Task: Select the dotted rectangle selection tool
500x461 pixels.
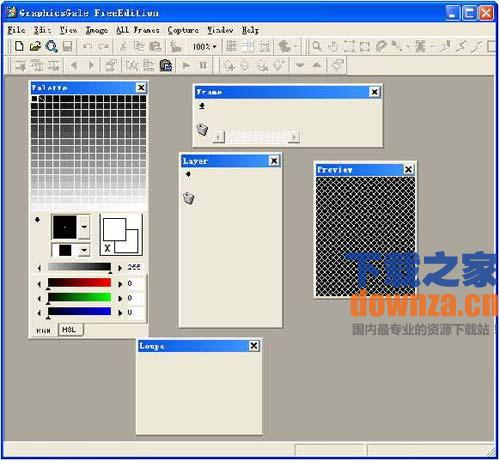Action: tap(349, 46)
